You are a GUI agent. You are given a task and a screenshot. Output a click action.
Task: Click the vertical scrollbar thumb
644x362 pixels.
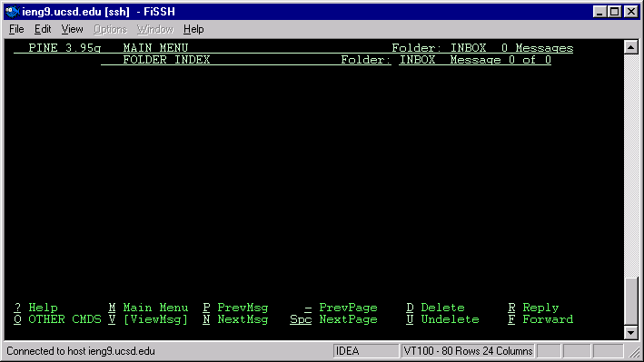tap(631, 301)
